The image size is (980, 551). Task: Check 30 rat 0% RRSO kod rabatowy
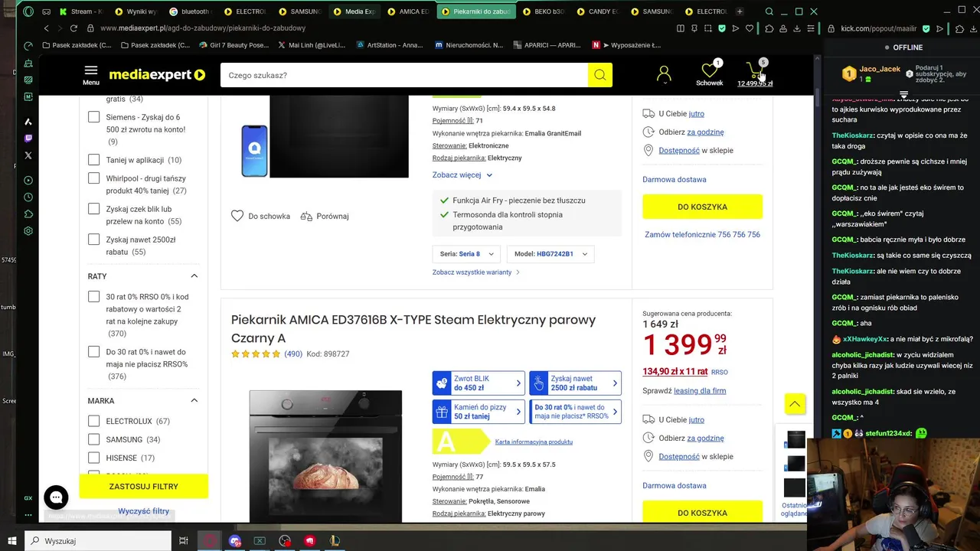93,296
